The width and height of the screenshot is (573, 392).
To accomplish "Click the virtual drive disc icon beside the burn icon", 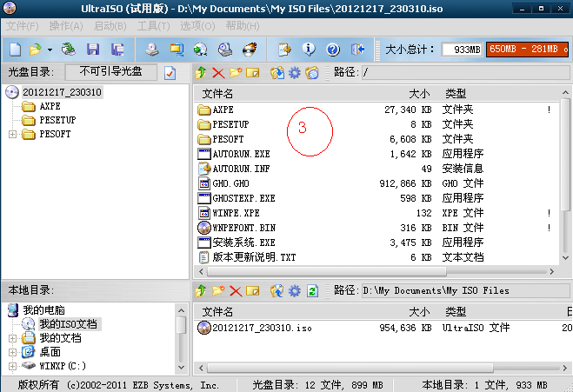I will (x=225, y=50).
